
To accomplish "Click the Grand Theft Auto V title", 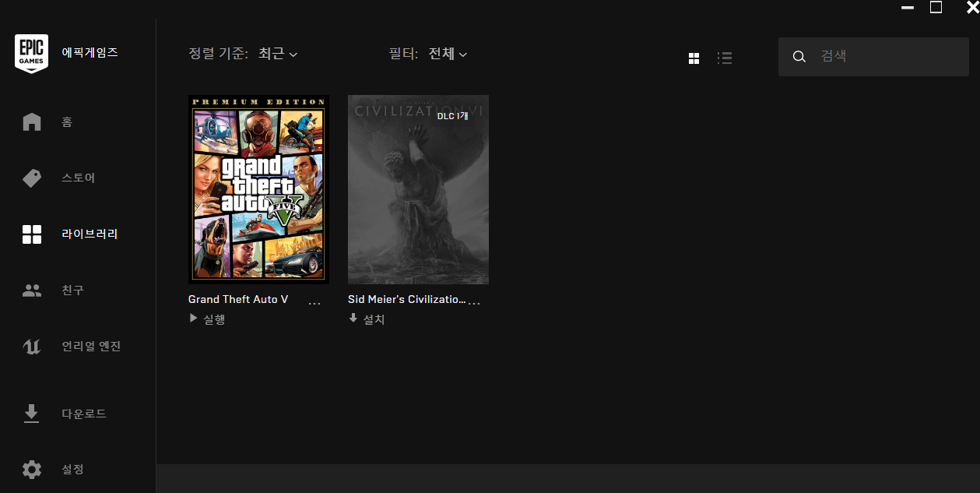I will pyautogui.click(x=238, y=299).
